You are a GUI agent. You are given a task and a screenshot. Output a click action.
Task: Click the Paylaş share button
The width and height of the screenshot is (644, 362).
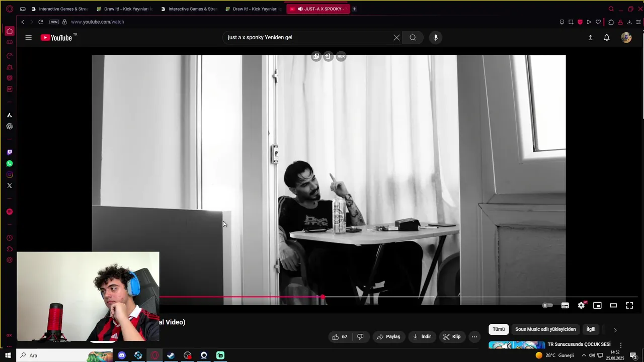pos(388,337)
